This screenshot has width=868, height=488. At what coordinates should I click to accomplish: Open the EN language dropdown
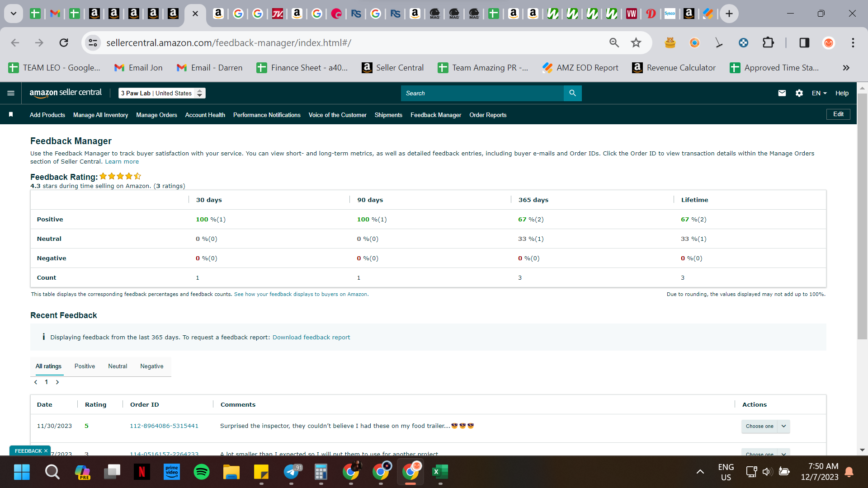coord(819,93)
